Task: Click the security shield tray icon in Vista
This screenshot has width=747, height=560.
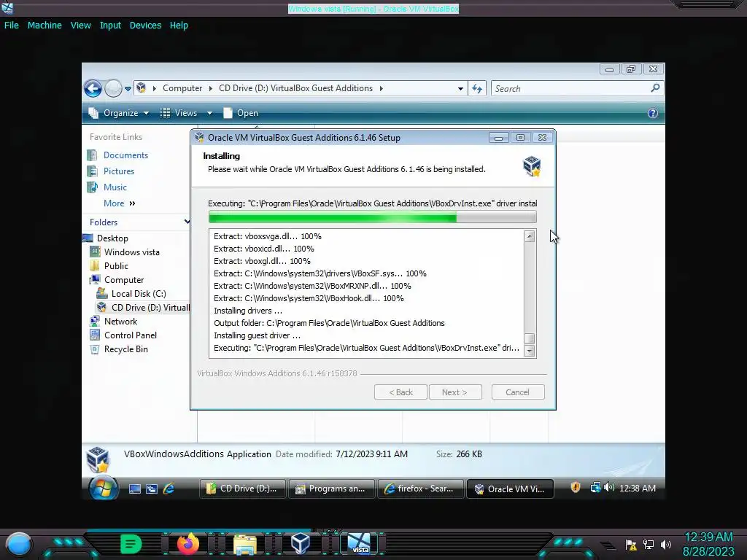Action: tap(576, 487)
